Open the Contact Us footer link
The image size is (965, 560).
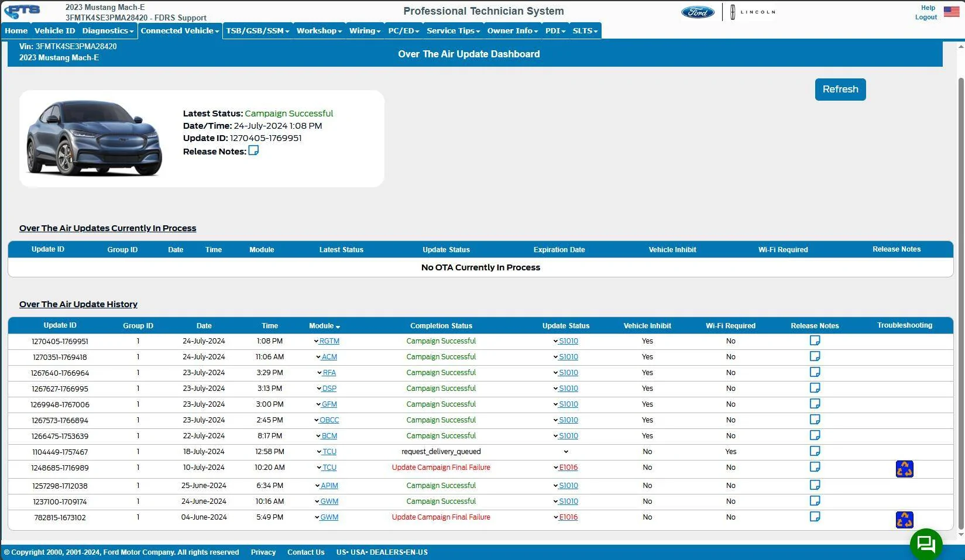click(x=305, y=552)
